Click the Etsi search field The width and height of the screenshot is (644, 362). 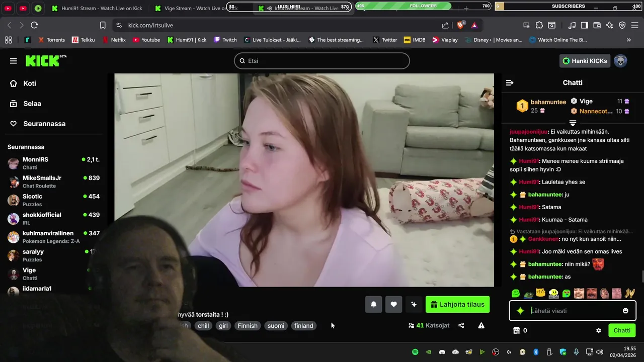322,61
